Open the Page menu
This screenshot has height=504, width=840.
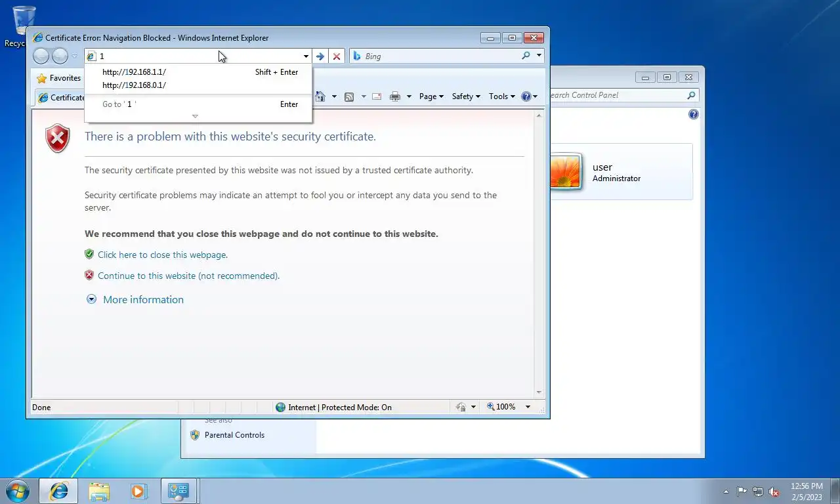pos(431,96)
